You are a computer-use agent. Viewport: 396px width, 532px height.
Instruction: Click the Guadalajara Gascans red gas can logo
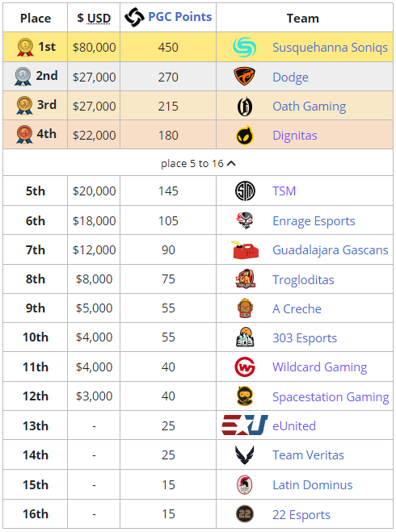(245, 250)
